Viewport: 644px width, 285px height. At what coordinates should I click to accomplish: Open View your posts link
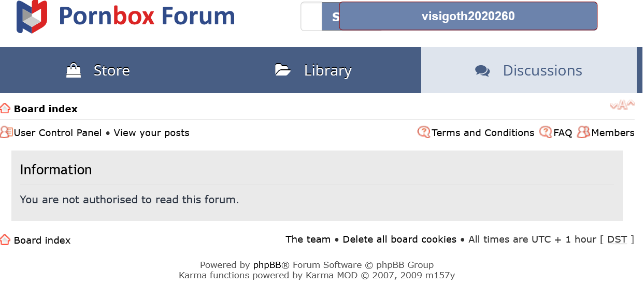[x=151, y=133]
